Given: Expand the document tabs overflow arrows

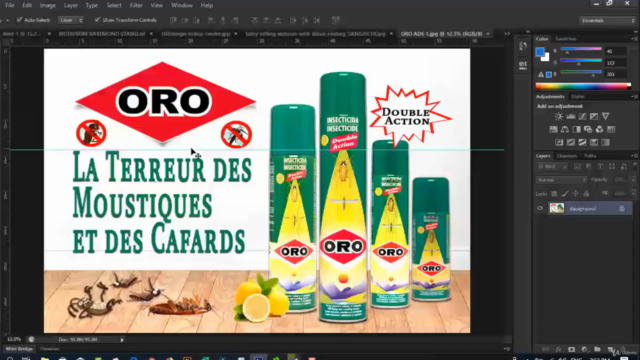Looking at the screenshot, I should click(507, 34).
